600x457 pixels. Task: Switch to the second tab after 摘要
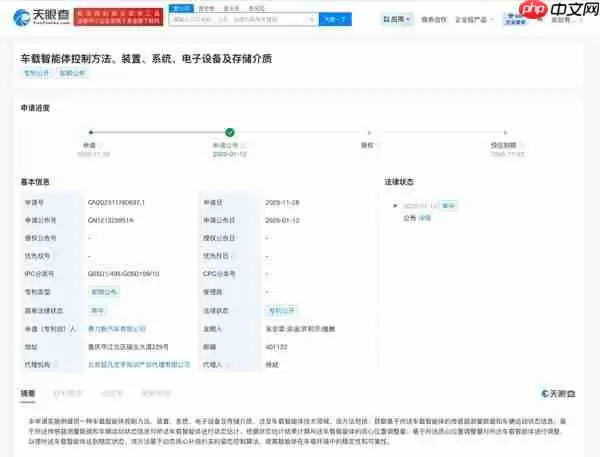pyautogui.click(x=68, y=393)
